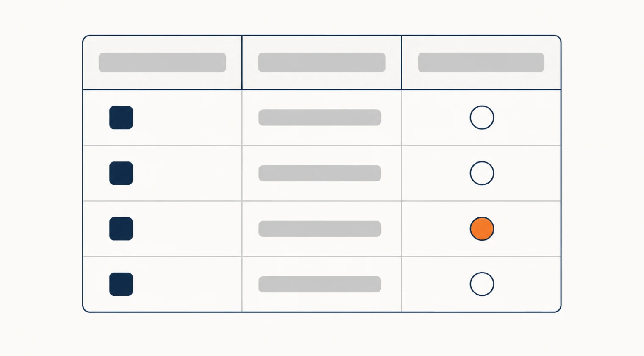Click the vertical divider between first two headers
644x356 pixels.
pyautogui.click(x=242, y=62)
